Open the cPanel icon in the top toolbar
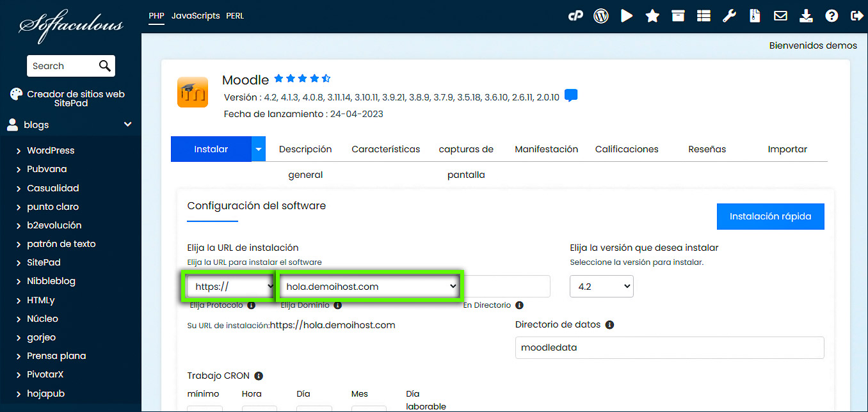868x412 pixels. click(575, 15)
